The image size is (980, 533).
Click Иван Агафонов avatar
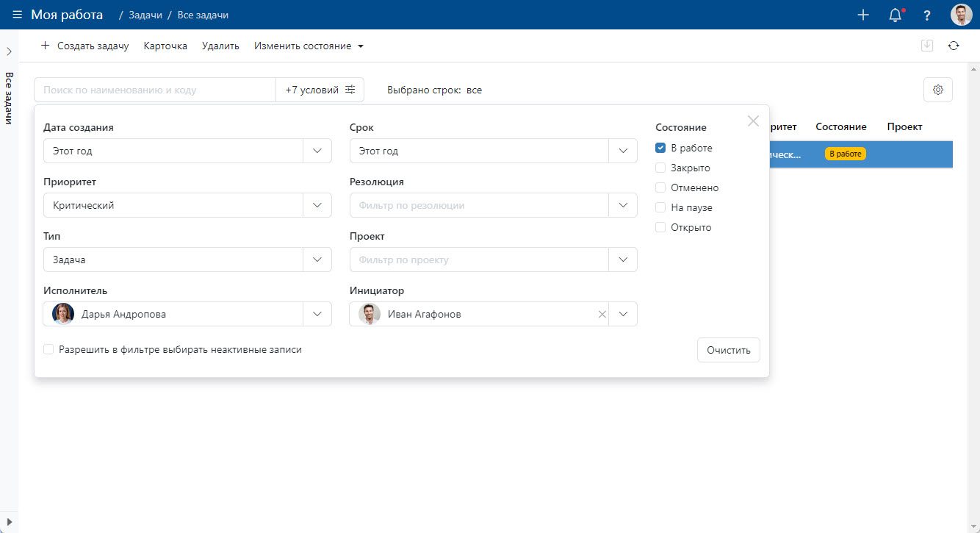(370, 314)
